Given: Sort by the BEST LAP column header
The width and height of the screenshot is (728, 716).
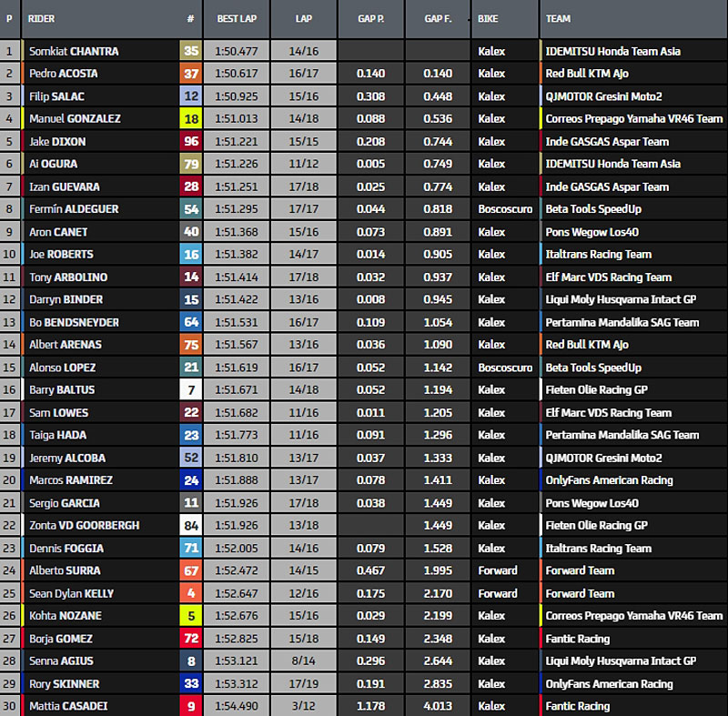Looking at the screenshot, I should coord(236,18).
